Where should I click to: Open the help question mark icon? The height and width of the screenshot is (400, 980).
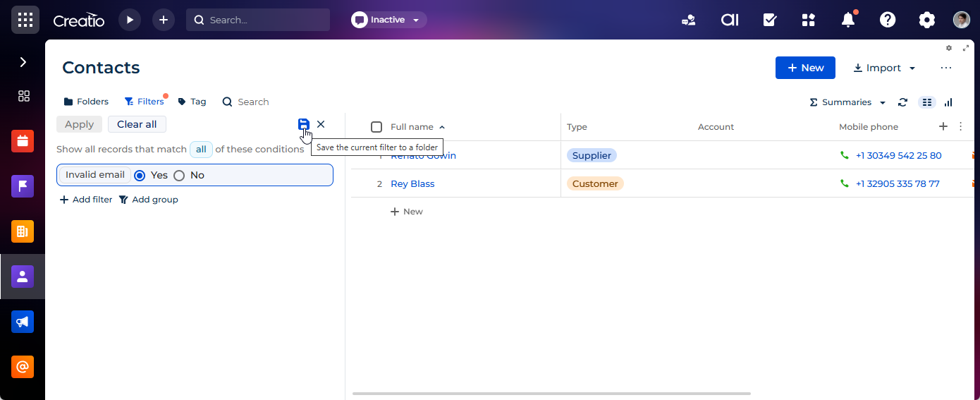click(x=888, y=20)
